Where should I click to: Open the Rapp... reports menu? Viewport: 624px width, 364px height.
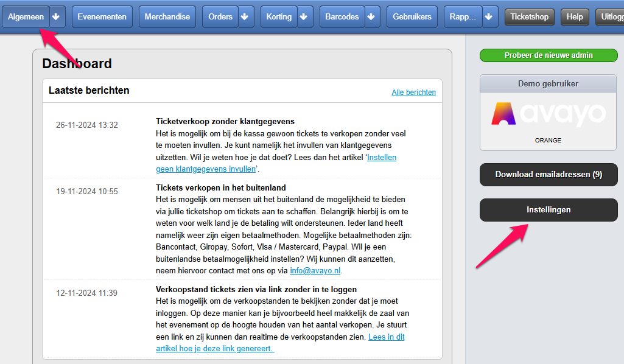point(463,16)
